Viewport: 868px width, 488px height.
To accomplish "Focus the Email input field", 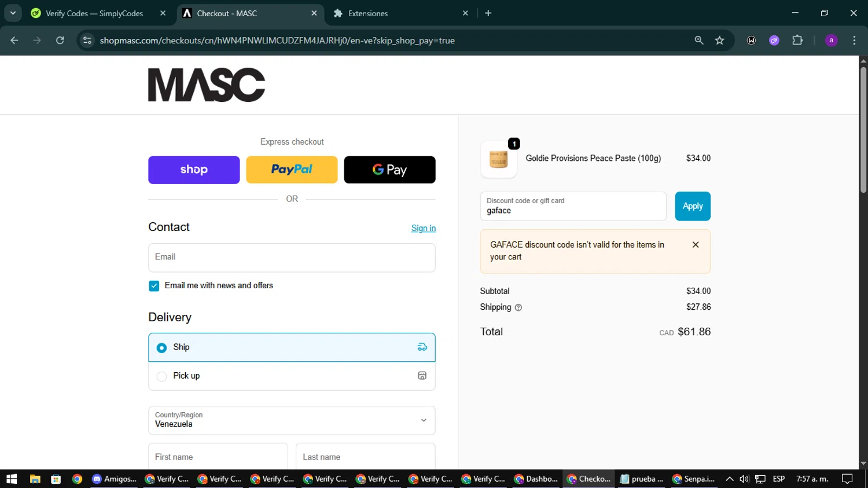I will click(292, 258).
